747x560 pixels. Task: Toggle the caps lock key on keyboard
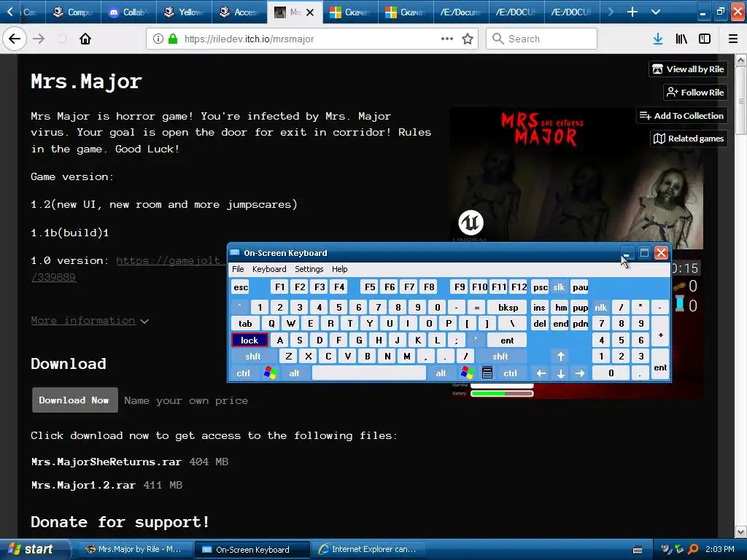tap(249, 340)
